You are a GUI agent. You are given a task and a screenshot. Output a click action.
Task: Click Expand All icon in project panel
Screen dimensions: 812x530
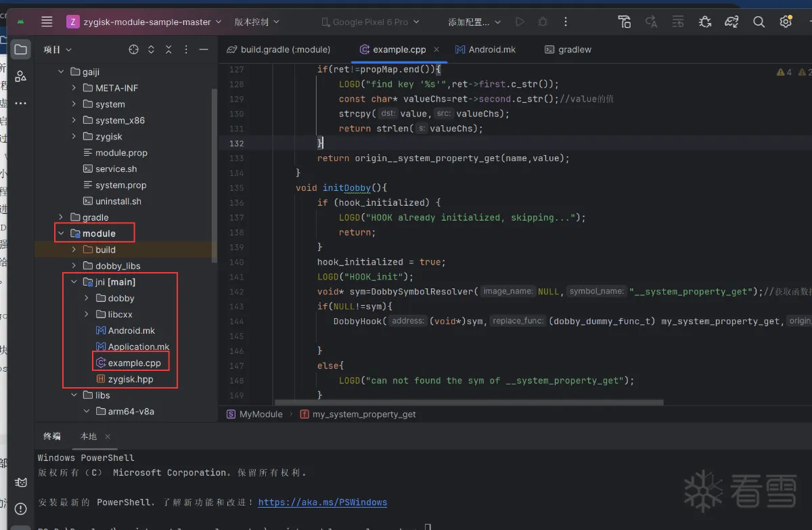[x=151, y=49]
